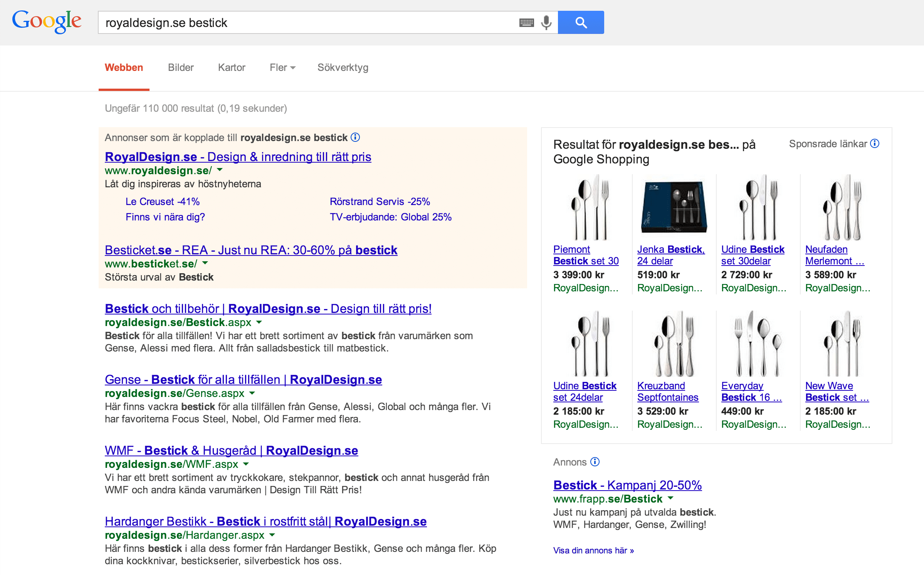Open 'Bestick och tillbehör' result
The height and width of the screenshot is (575, 924).
(268, 309)
